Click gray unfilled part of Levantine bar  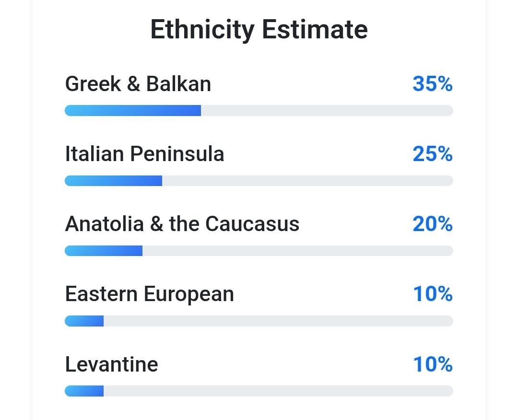pyautogui.click(x=278, y=391)
